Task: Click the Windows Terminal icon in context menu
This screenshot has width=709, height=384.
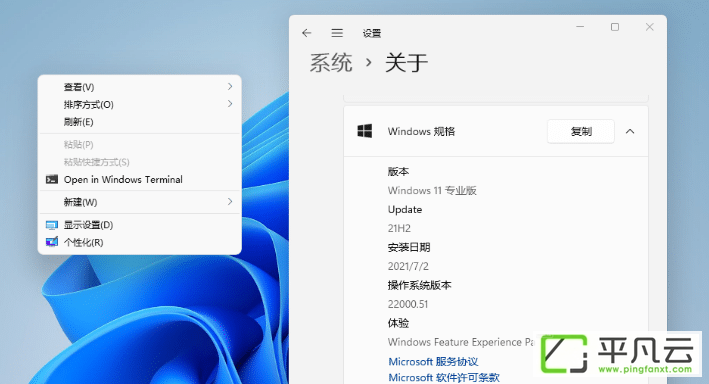Action: point(52,180)
